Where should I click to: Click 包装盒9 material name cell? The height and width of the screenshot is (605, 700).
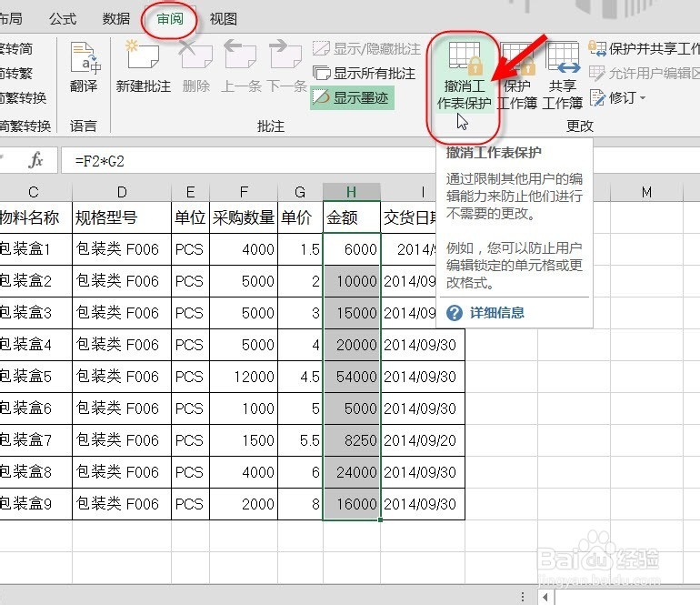click(x=35, y=504)
